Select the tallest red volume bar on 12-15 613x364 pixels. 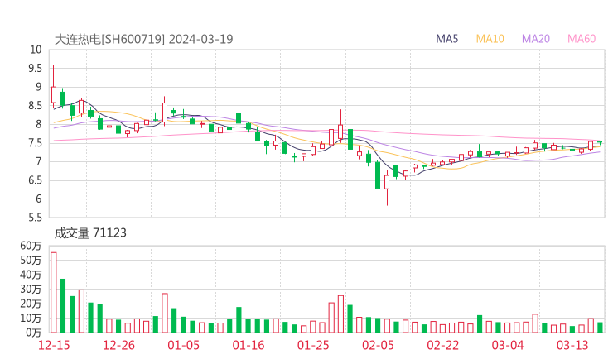click(54, 293)
